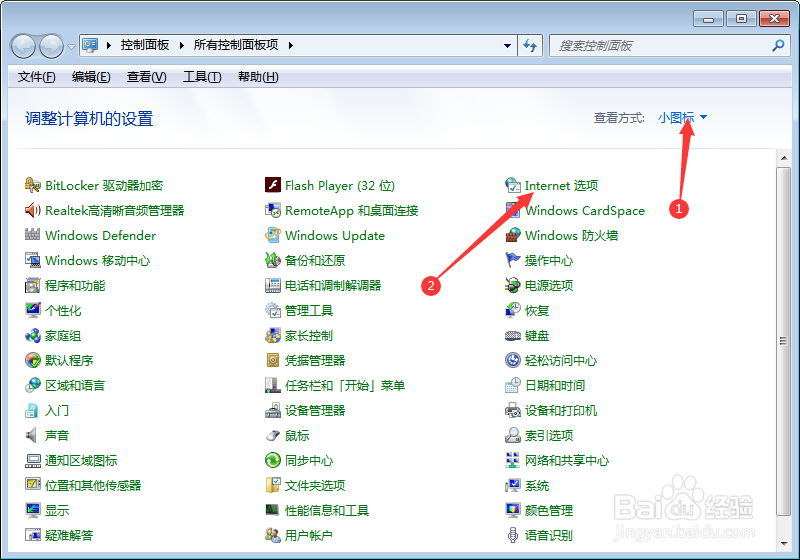Expand the 小图标 view mode dropdown
Image resolution: width=800 pixels, height=560 pixels.
click(683, 118)
